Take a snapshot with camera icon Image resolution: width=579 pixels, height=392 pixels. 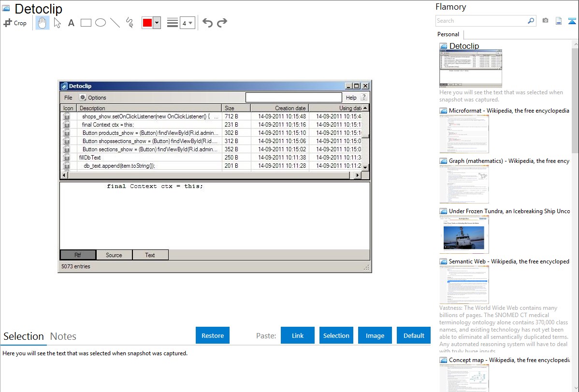pyautogui.click(x=545, y=21)
